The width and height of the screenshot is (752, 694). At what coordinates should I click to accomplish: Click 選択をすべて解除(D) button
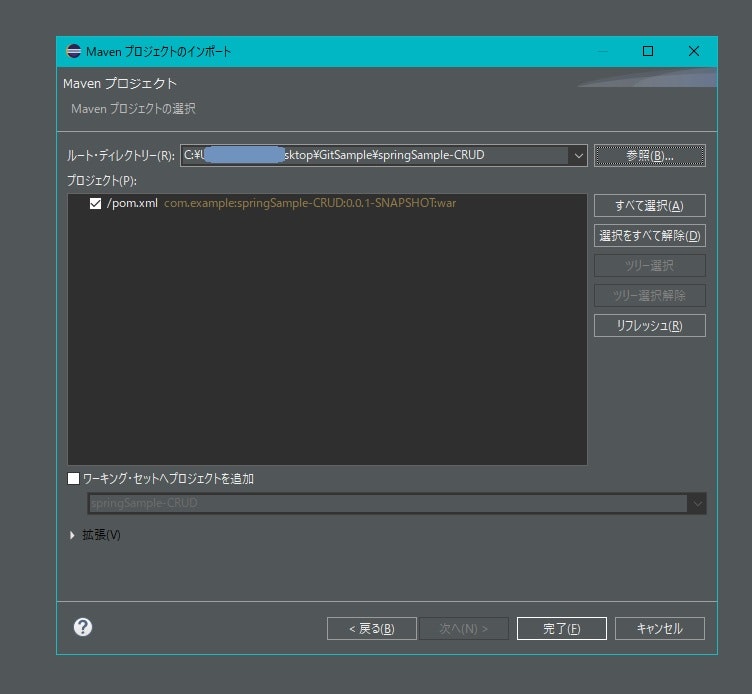649,235
